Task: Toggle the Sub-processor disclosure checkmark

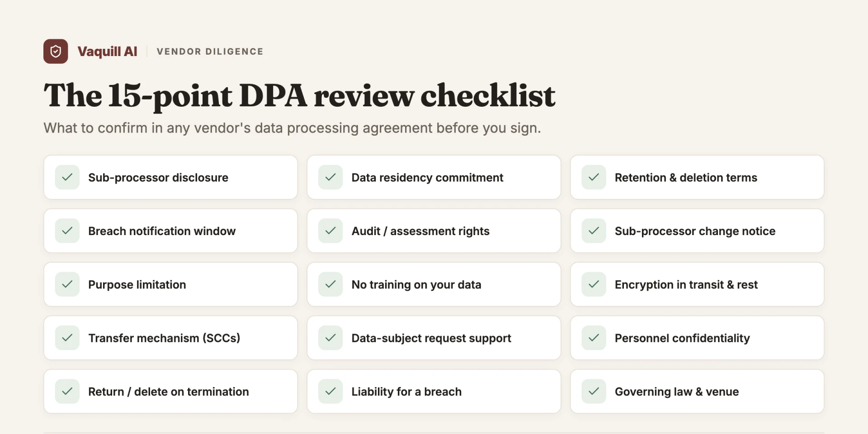Action: tap(67, 177)
